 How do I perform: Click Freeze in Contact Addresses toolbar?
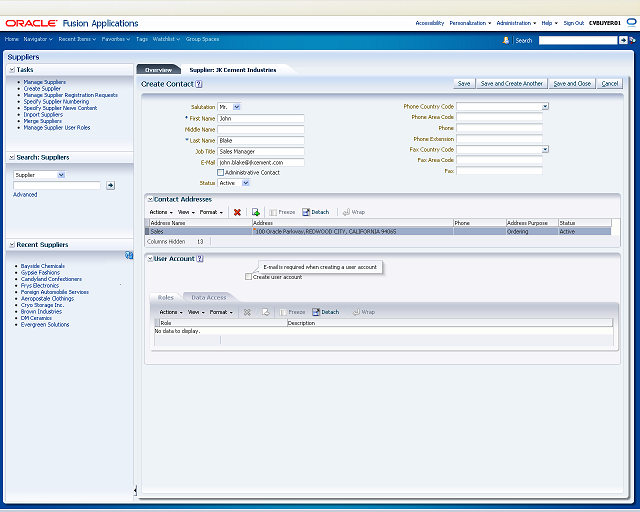[282, 212]
